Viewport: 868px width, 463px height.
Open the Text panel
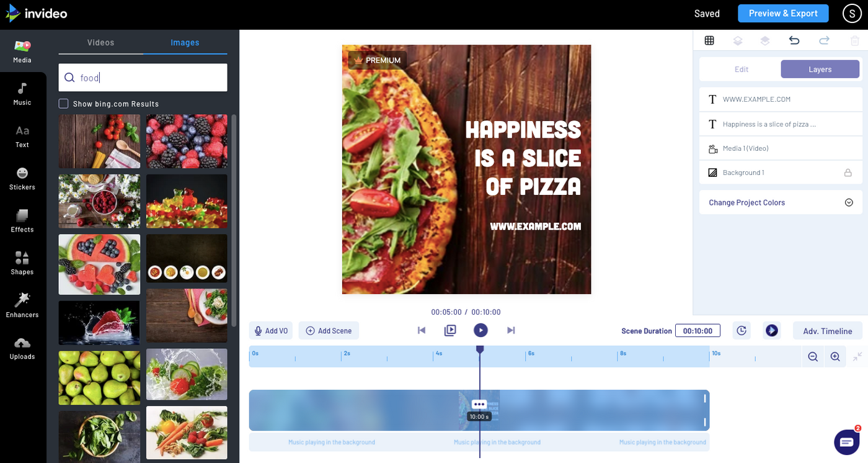pos(22,136)
